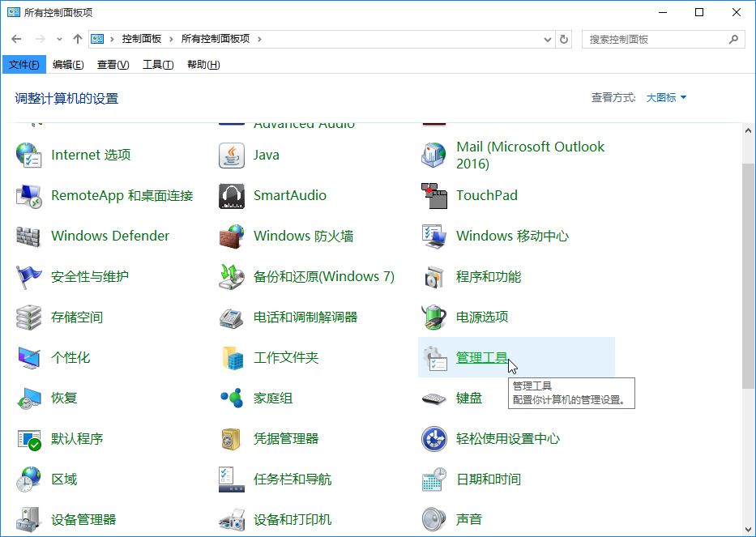This screenshot has height=537, width=756.
Task: Open the 区域 globe and clock icon
Action: click(x=28, y=479)
